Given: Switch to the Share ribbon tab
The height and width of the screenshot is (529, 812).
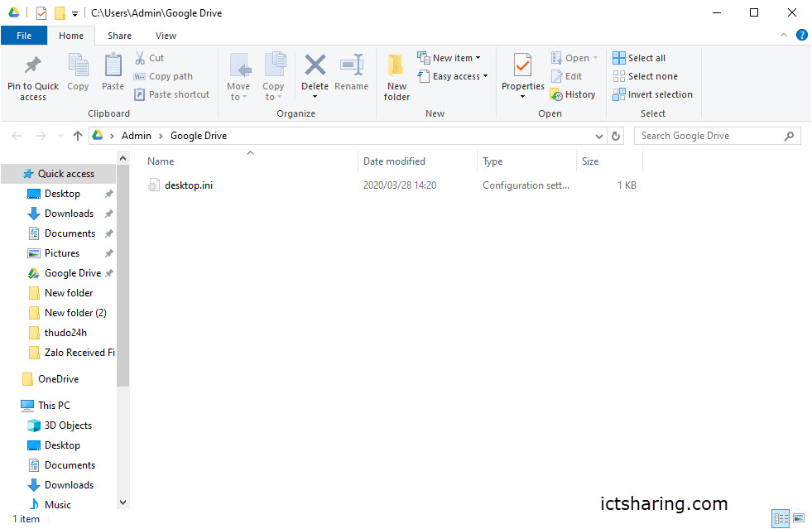Looking at the screenshot, I should (120, 36).
